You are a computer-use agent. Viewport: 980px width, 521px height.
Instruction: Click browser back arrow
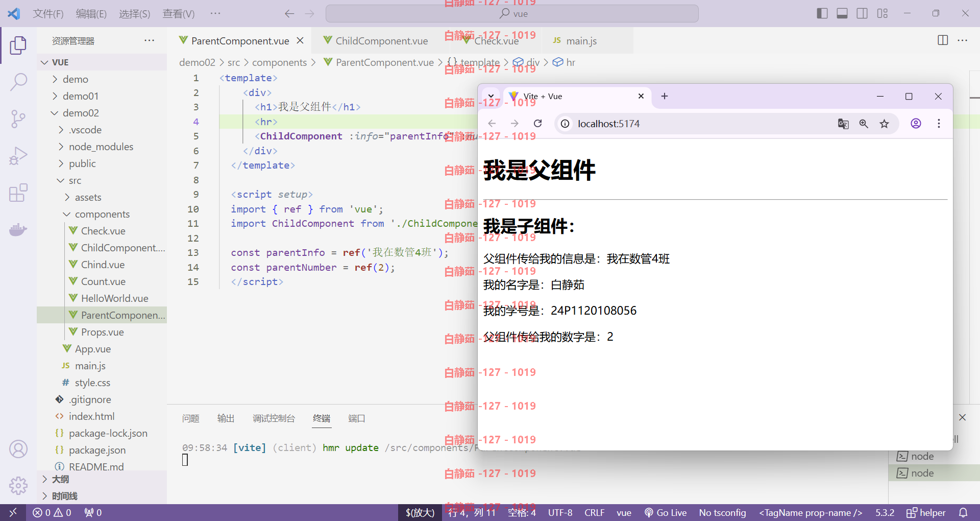(x=492, y=124)
